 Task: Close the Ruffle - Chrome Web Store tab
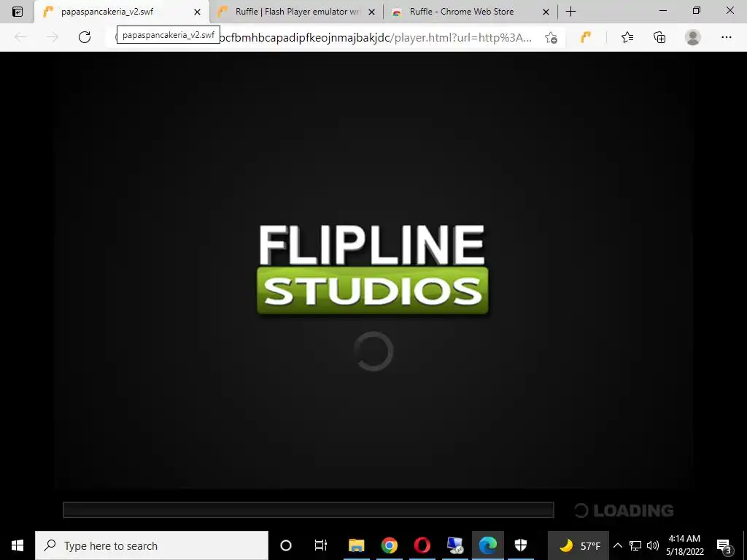(x=546, y=12)
